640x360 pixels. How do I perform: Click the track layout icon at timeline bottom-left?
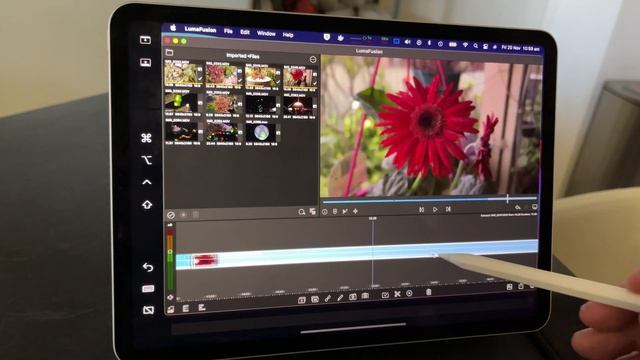tap(202, 307)
